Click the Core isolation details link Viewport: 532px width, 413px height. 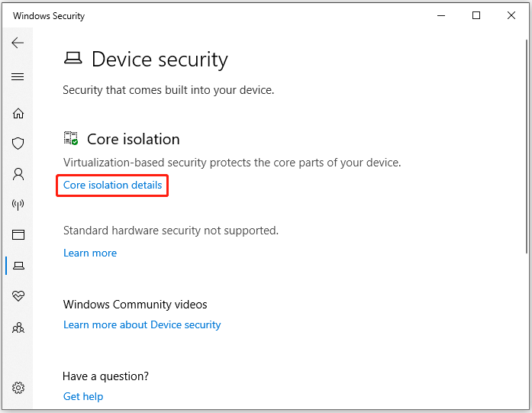click(113, 185)
